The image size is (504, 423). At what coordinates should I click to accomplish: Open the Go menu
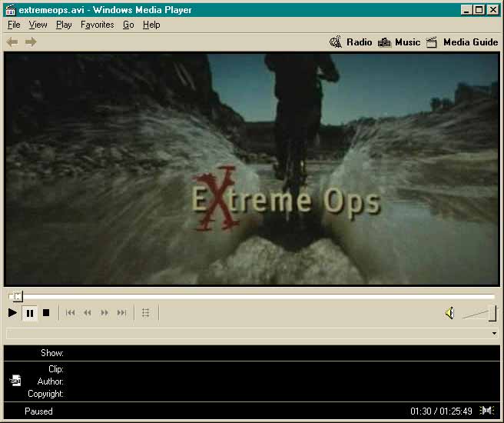[128, 25]
